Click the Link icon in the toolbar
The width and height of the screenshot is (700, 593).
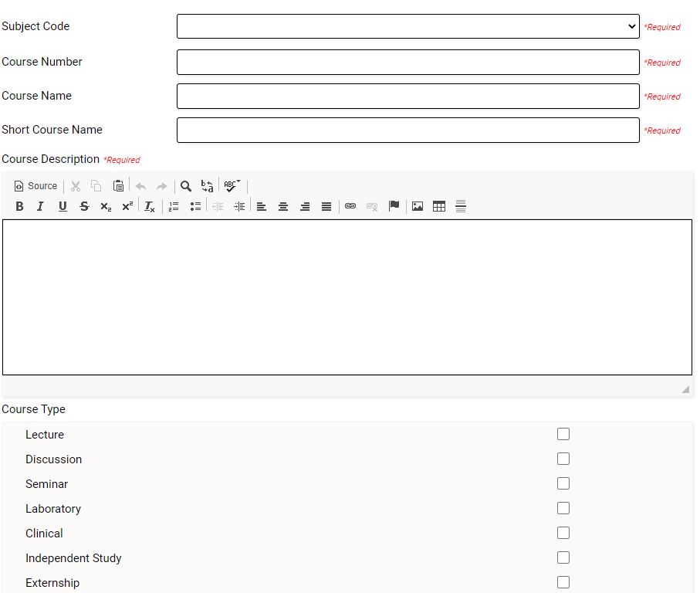point(350,205)
